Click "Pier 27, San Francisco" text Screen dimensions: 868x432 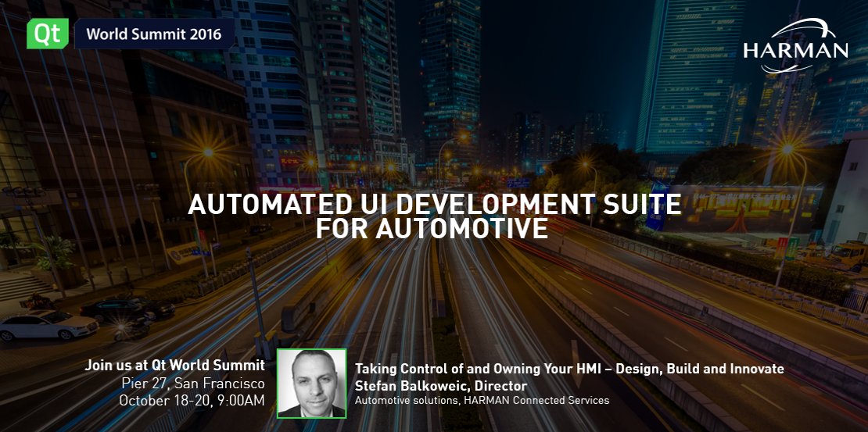[193, 383]
